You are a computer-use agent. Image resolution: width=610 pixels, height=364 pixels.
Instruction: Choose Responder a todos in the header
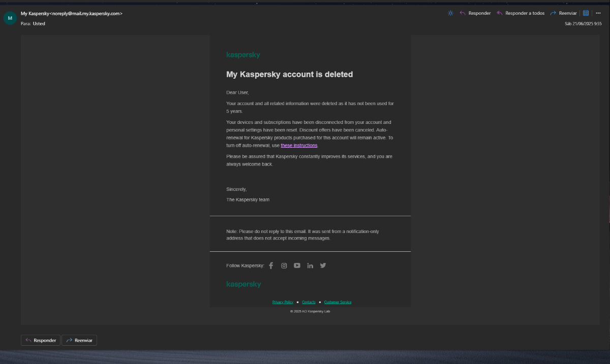tap(521, 13)
